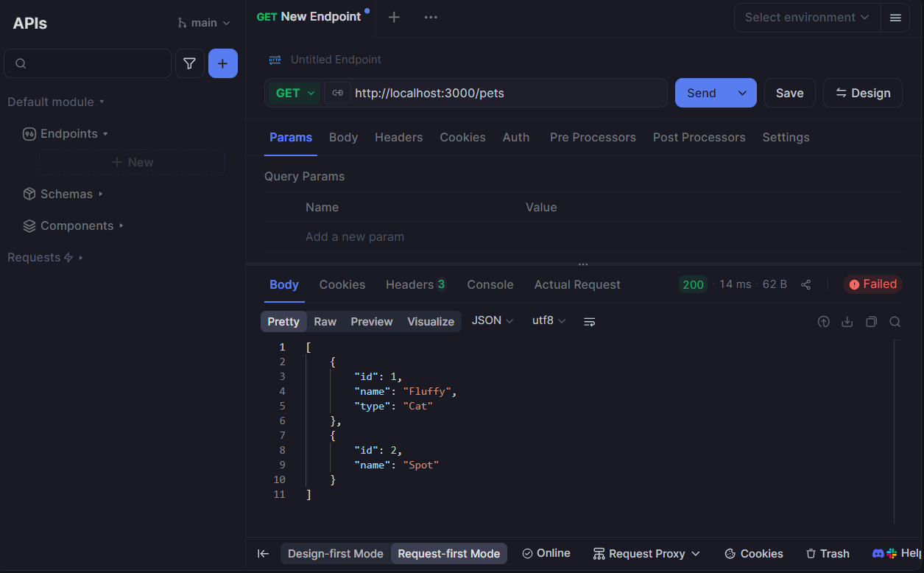Viewport: 924px width, 573px height.
Task: Switch to Request-first Mode
Action: click(x=448, y=553)
